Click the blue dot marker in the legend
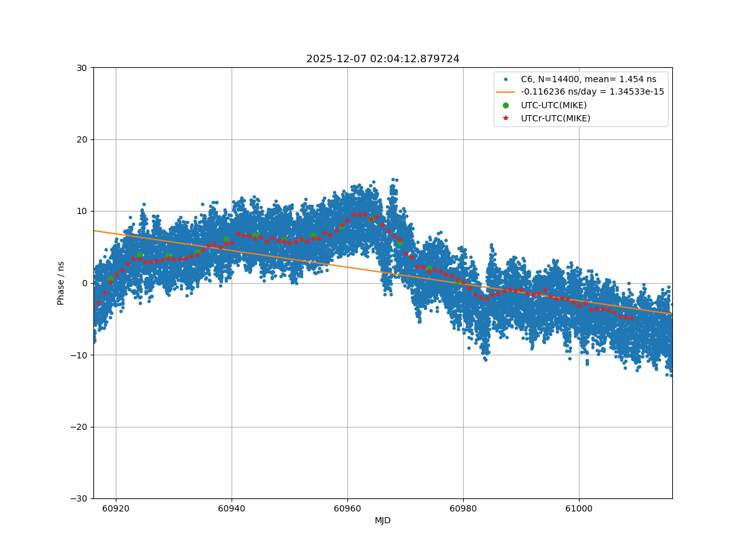 (x=505, y=79)
